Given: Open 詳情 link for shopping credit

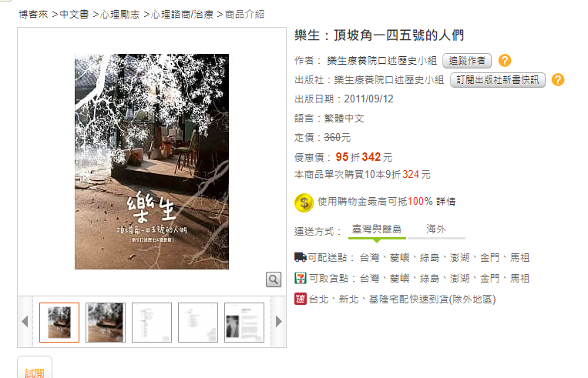Looking at the screenshot, I should point(446,202).
